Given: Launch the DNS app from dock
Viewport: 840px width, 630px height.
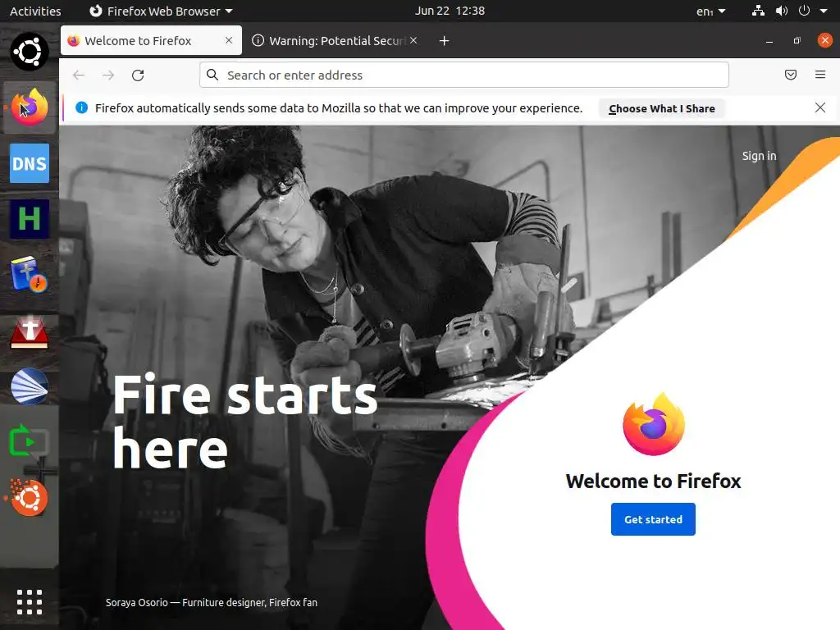Looking at the screenshot, I should click(x=30, y=163).
